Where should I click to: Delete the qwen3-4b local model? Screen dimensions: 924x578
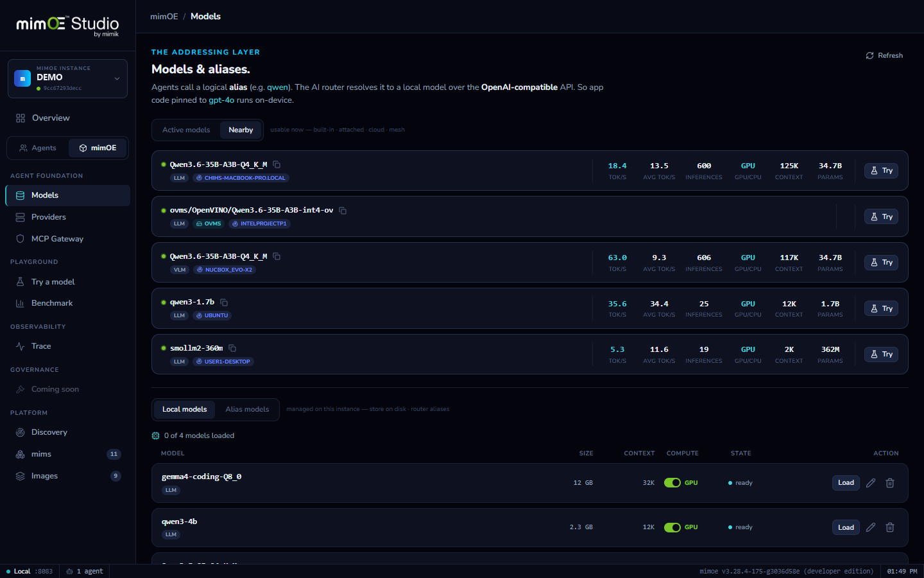(890, 527)
